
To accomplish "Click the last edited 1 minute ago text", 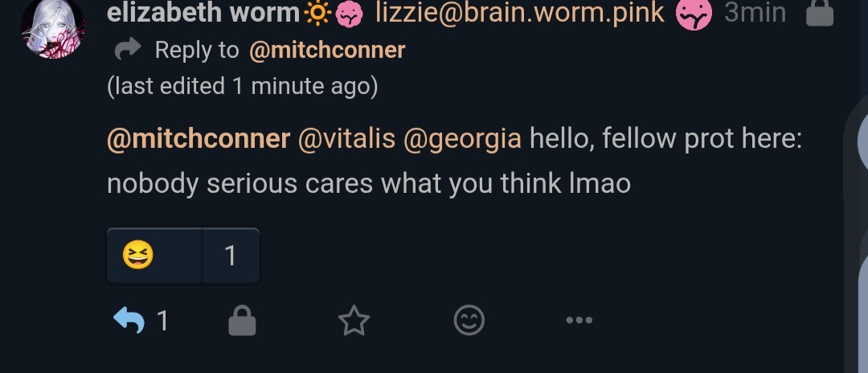I will [243, 86].
